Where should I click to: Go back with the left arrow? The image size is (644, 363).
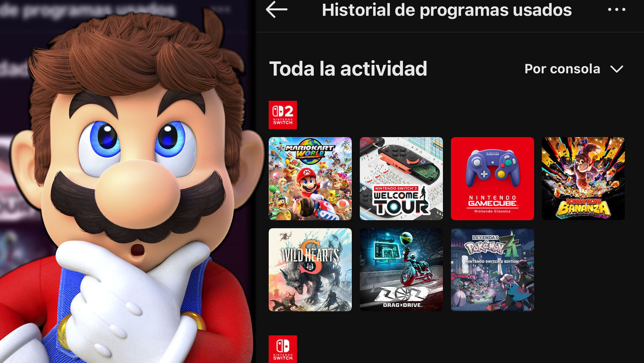click(277, 9)
